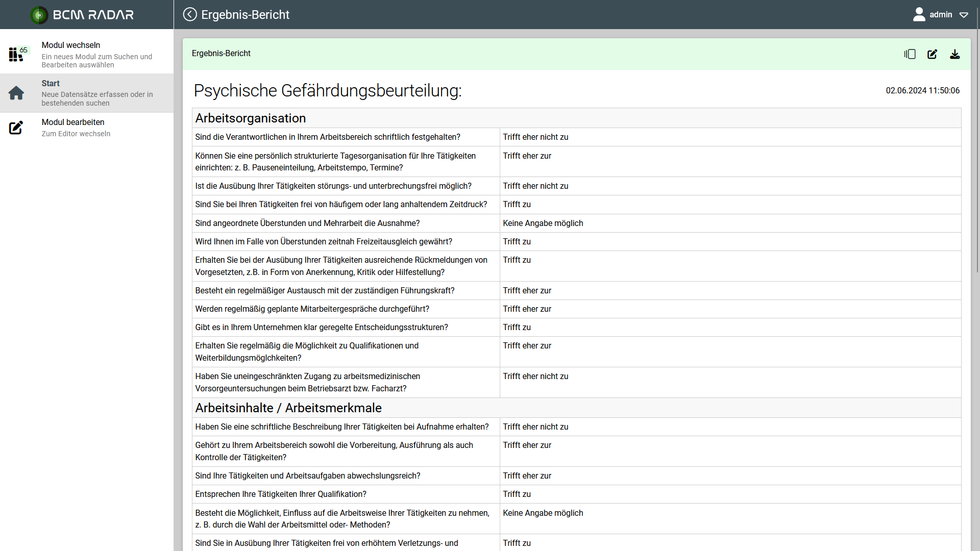
Task: Click the Arbeitsinhalte / Arbeitsmerkmale section header
Action: pyautogui.click(x=288, y=408)
